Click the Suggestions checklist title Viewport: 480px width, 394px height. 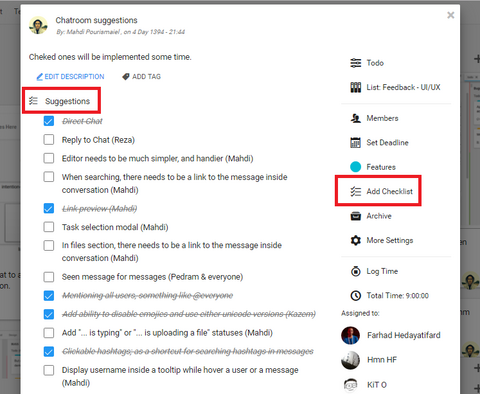[67, 101]
